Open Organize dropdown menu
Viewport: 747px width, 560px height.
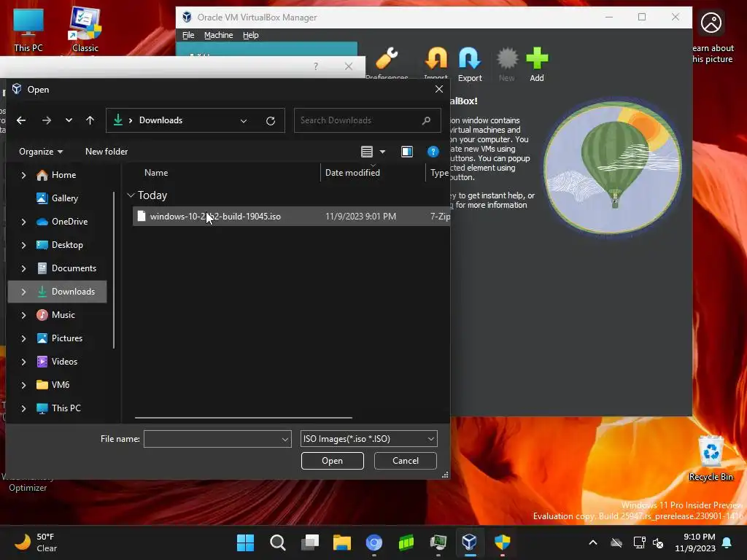click(41, 152)
